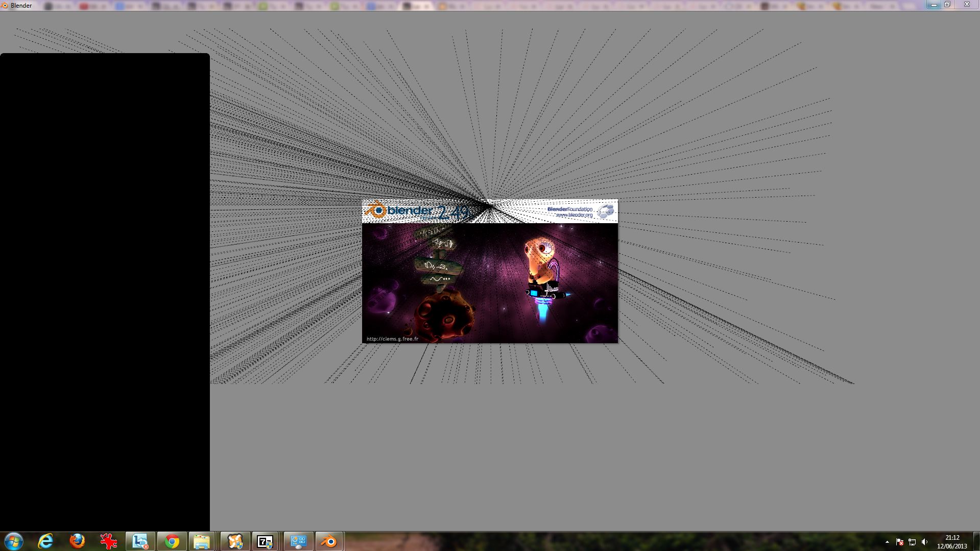Viewport: 980px width, 551px height.
Task: Launch Internet Explorer from the taskbar
Action: (x=46, y=541)
